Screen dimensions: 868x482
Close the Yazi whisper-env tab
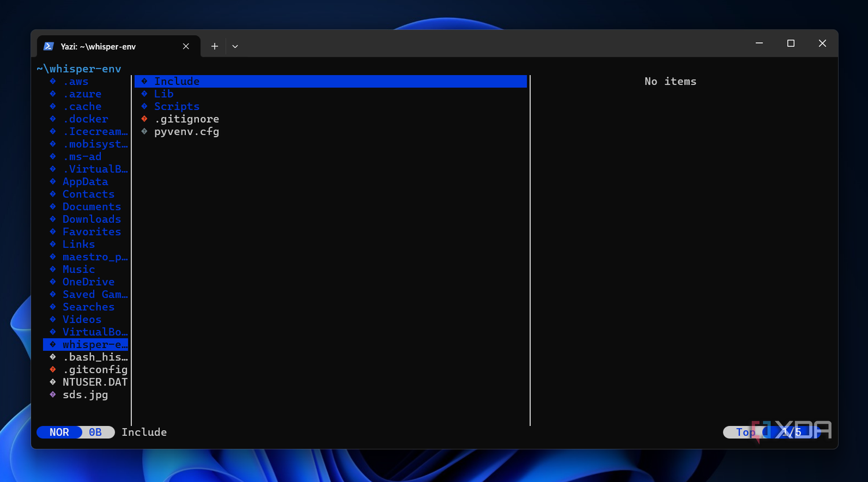[x=186, y=46]
